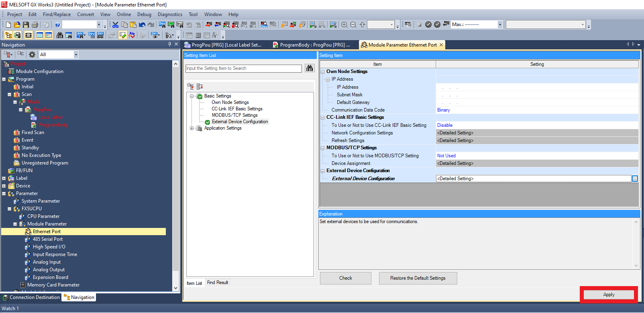The width and height of the screenshot is (644, 313).
Task: Open device search binoculars in second toolbar
Action: 60,35
